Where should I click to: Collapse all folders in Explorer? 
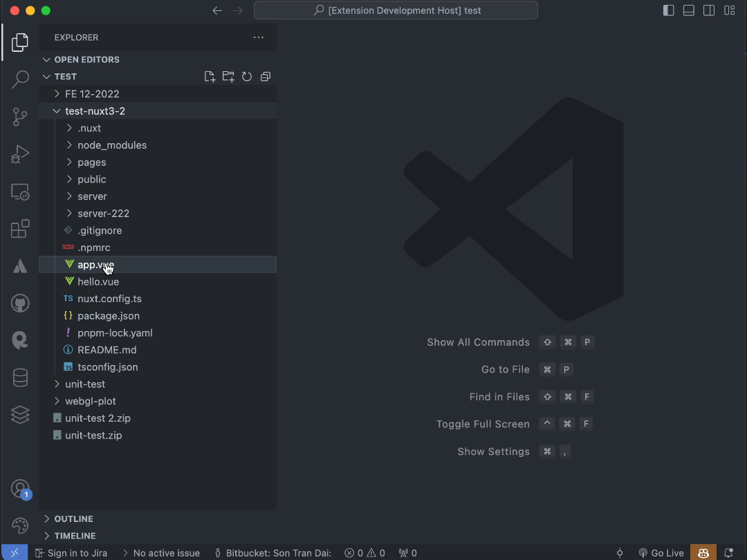tap(266, 77)
